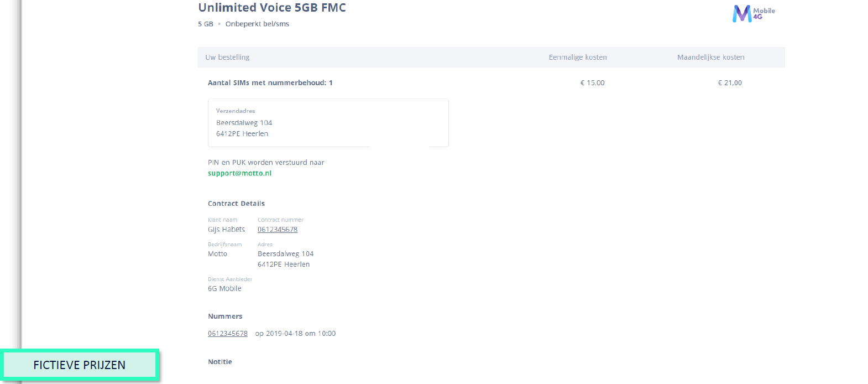Viewport: 868px width, 384px height.
Task: Click the Uw bestelling column header
Action: [227, 57]
